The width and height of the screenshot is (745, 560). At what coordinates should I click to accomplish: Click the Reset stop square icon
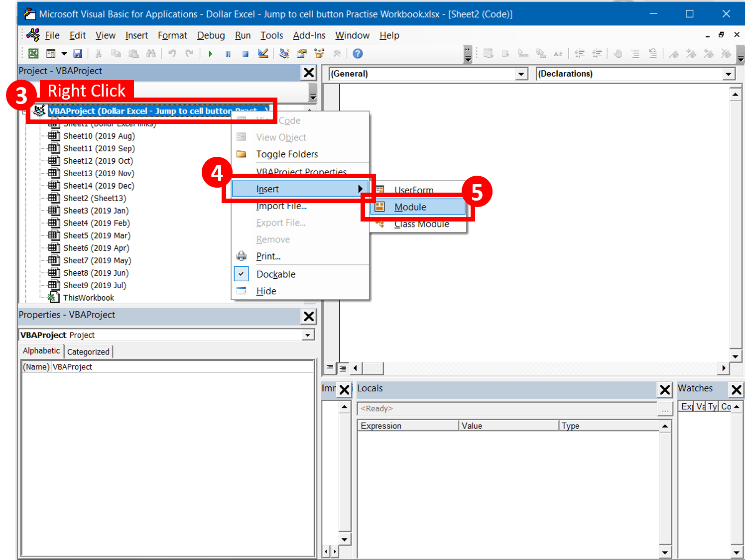246,54
